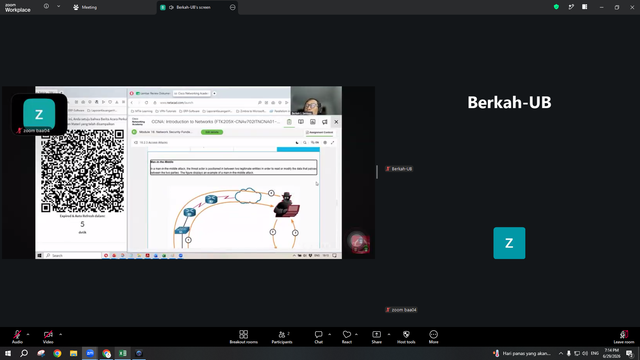Screen dimensions: 640x360
Task: Open the Windows notification center
Action: coord(629,353)
